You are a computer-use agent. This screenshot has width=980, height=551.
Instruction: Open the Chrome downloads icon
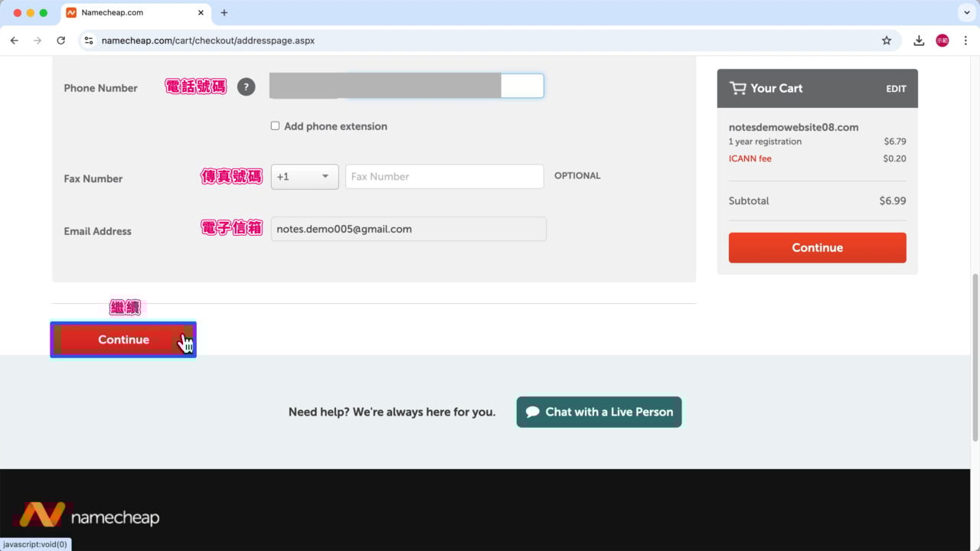(919, 41)
